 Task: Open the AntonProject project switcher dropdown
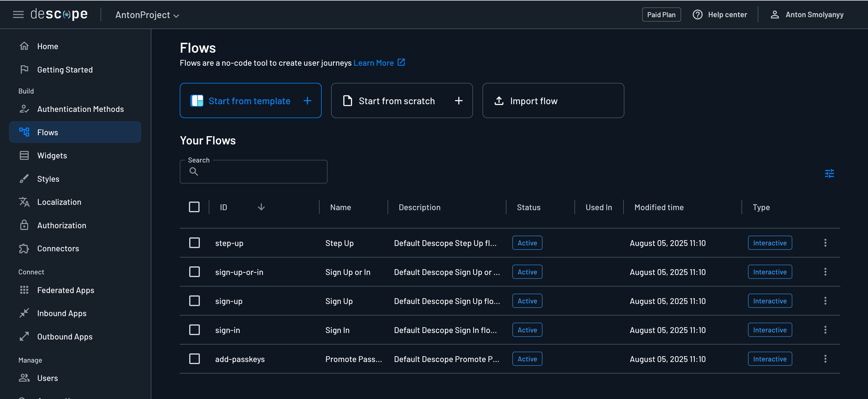click(147, 15)
